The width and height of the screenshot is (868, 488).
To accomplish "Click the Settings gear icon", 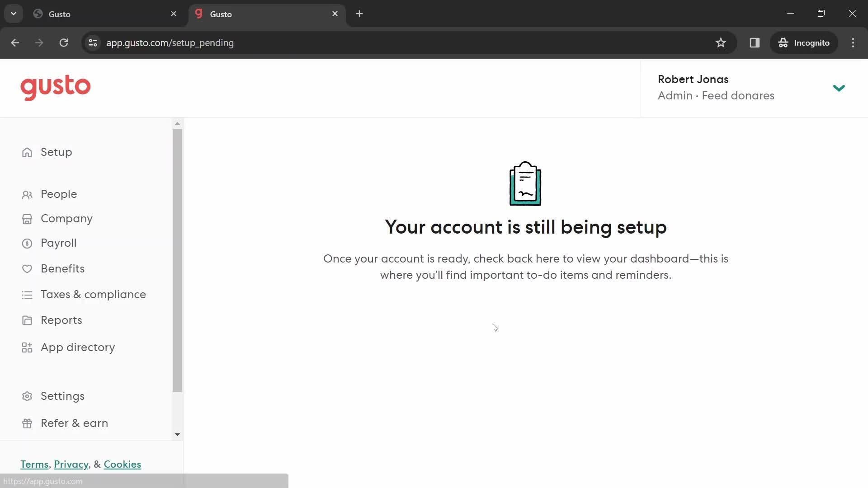I will pyautogui.click(x=27, y=396).
